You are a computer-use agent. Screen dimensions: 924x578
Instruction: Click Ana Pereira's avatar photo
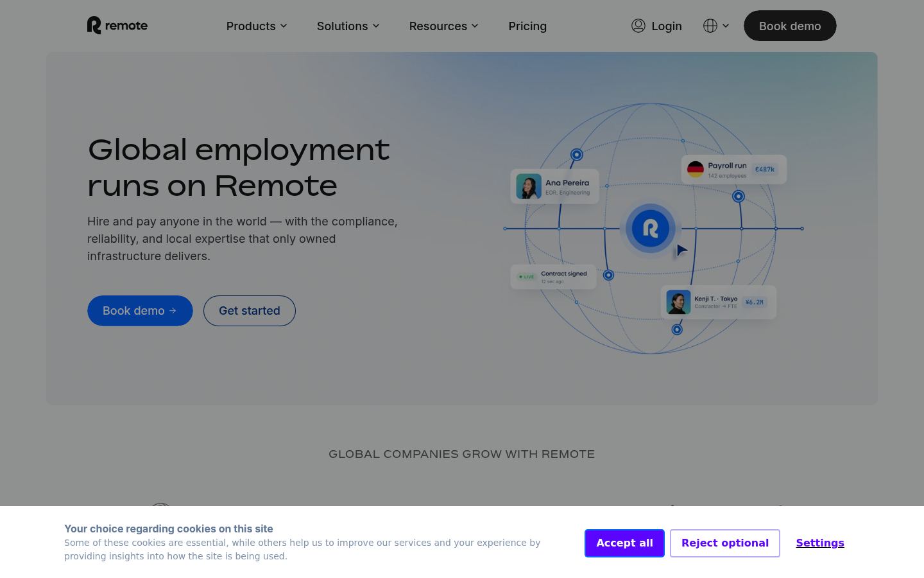[x=529, y=186]
